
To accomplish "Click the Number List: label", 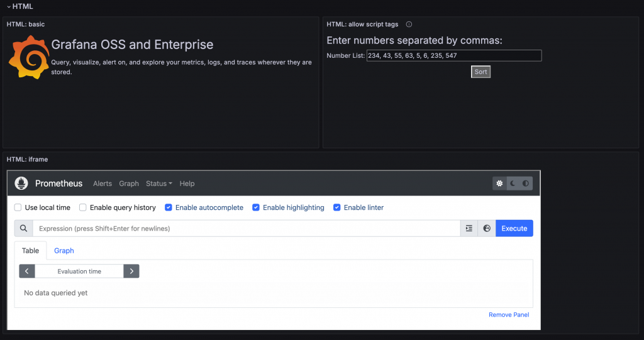I will point(345,55).
